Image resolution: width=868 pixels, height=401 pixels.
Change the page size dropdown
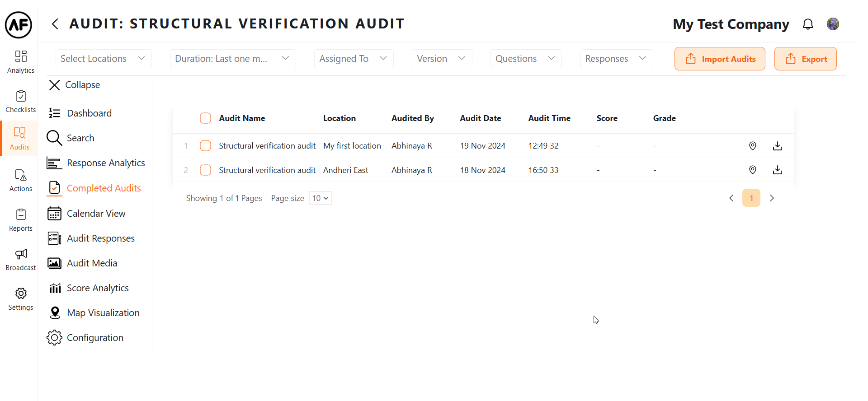pyautogui.click(x=320, y=198)
